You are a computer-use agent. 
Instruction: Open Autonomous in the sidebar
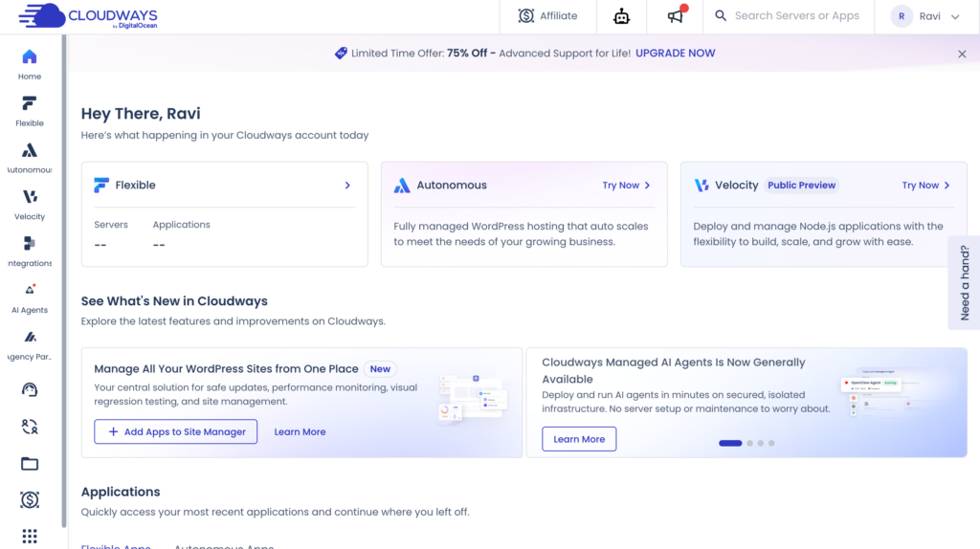click(x=30, y=158)
